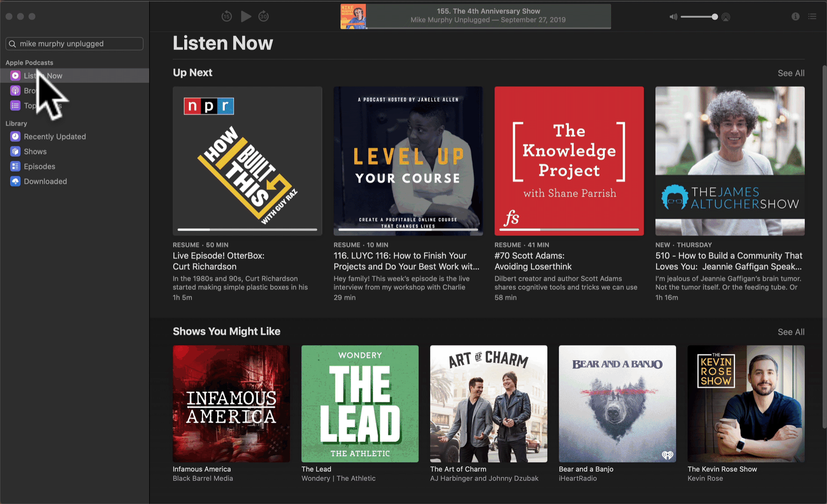Click the search field with 'mike murphy unplugged'
This screenshot has height=504, width=827.
tap(74, 43)
